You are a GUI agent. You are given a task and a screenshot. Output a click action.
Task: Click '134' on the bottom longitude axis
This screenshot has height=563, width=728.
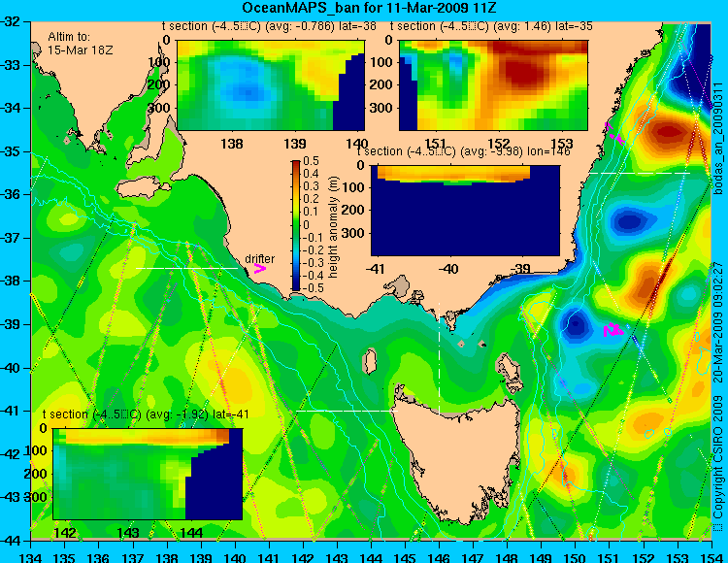(31, 557)
